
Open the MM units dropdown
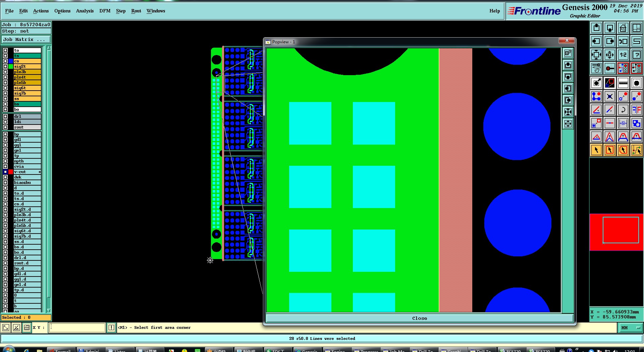[x=630, y=328]
